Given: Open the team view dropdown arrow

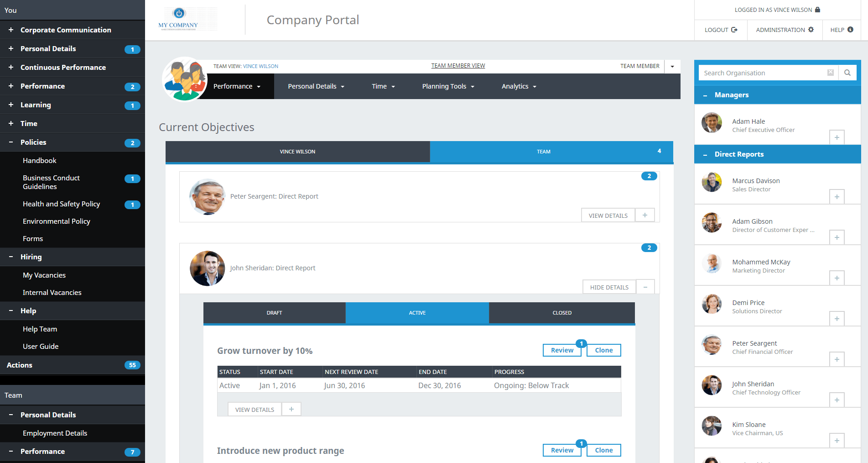Looking at the screenshot, I should click(672, 66).
